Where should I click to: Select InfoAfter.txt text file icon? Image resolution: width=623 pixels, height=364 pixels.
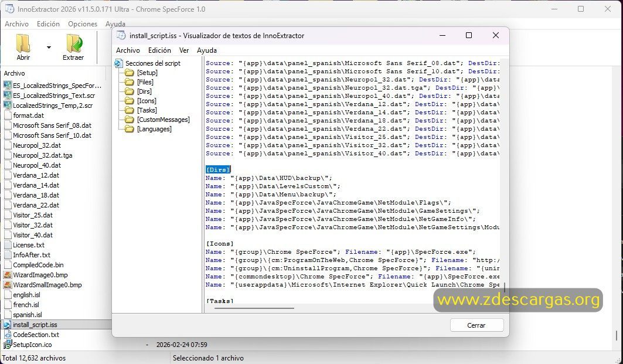(x=7, y=255)
